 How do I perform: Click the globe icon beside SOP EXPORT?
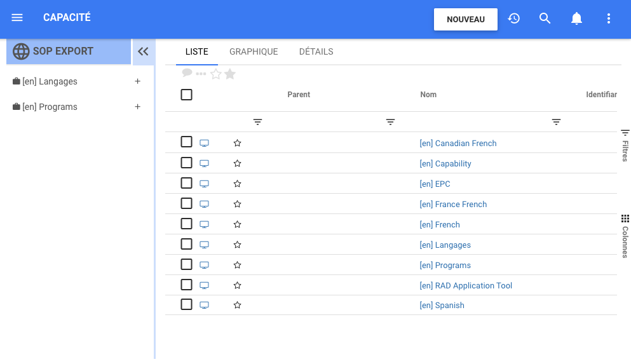[x=21, y=51]
